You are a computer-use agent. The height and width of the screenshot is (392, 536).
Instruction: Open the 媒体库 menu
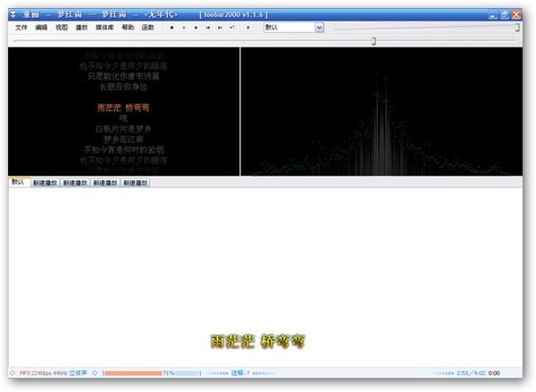[105, 28]
